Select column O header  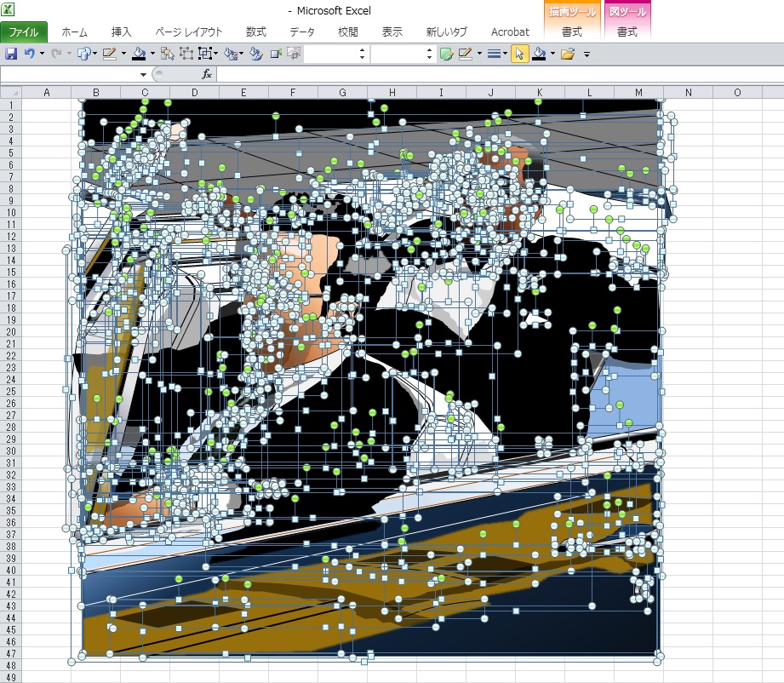tap(737, 93)
